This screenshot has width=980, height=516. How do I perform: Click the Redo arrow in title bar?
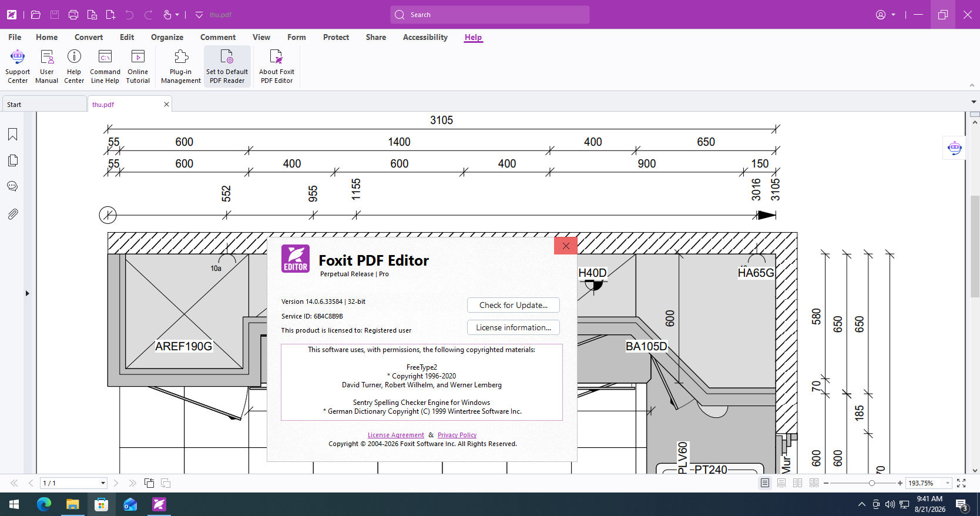149,15
